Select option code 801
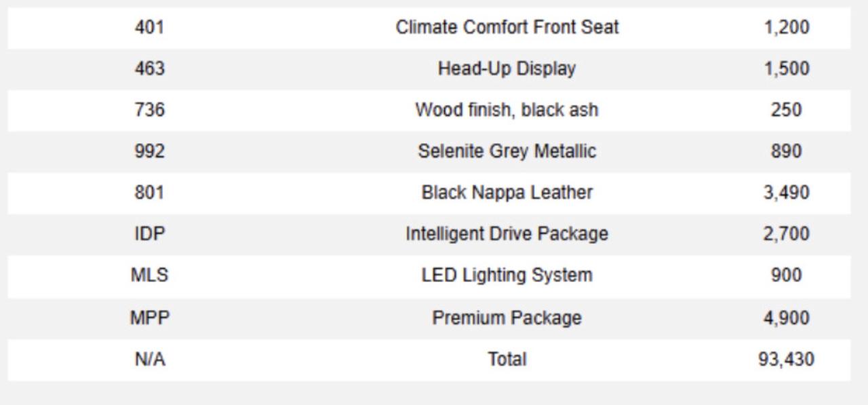 [149, 193]
